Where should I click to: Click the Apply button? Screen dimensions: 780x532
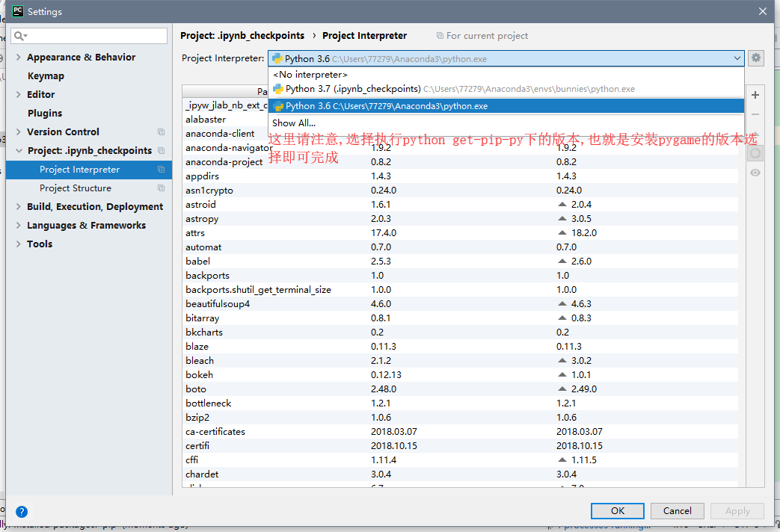click(737, 510)
